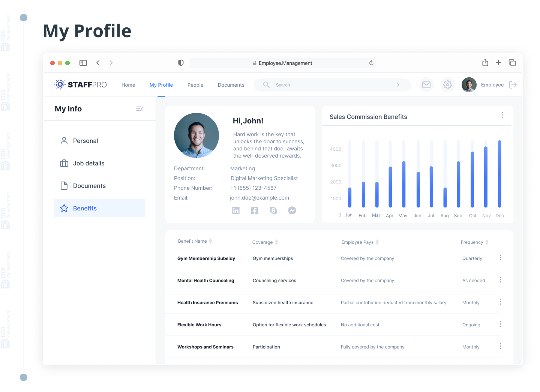The height and width of the screenshot is (392, 540).
Task: Open Documents in the My Info sidebar
Action: [99, 186]
